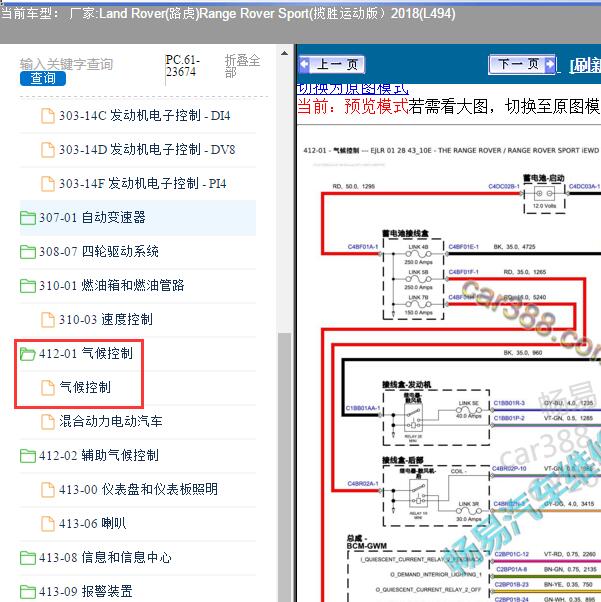Viewport: 601px width, 602px height.
Task: Go to next page with 下一页
Action: click(522, 64)
